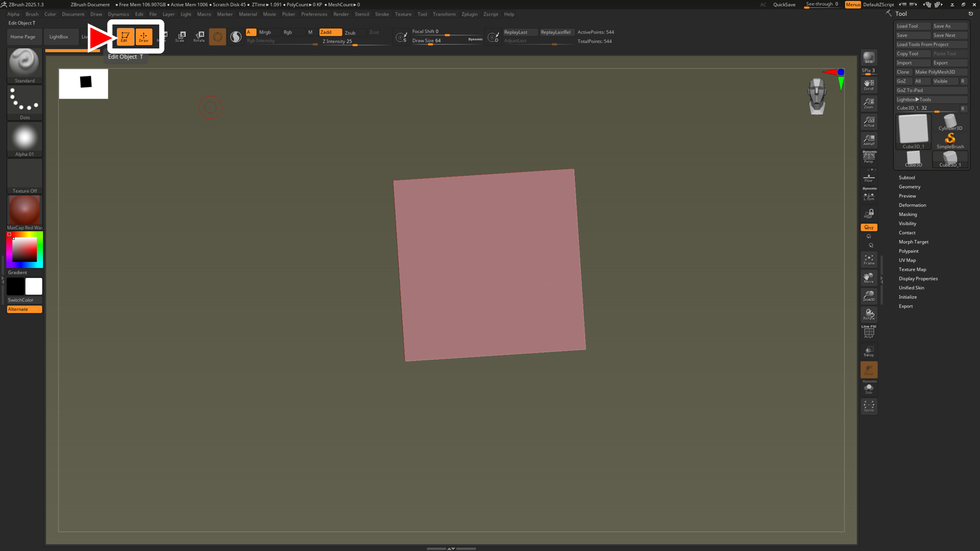Open the Transform menu

click(x=444, y=14)
